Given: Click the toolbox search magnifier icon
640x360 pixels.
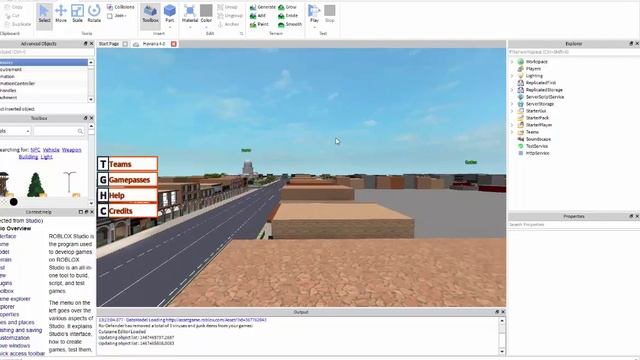Looking at the screenshot, I should [x=80, y=131].
